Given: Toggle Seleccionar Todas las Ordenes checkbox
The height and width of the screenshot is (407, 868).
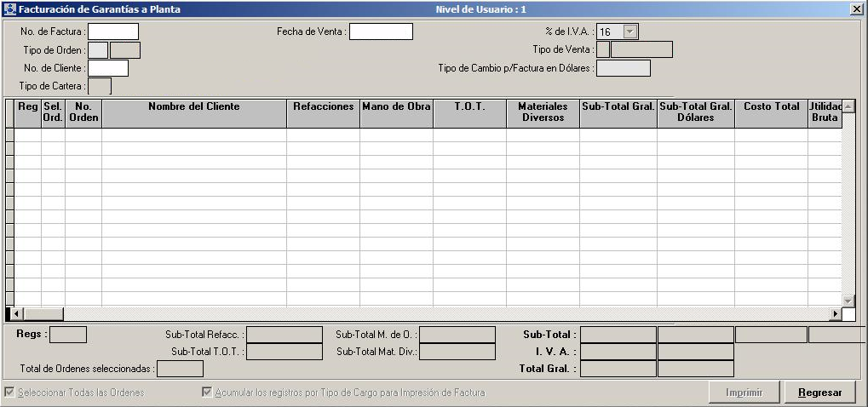Looking at the screenshot, I should tap(9, 393).
